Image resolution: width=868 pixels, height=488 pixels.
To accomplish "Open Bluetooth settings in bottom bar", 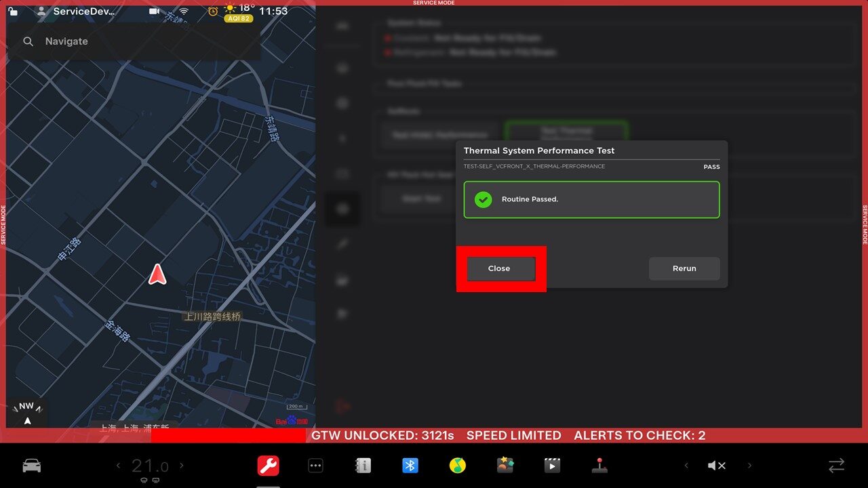I will (x=410, y=466).
